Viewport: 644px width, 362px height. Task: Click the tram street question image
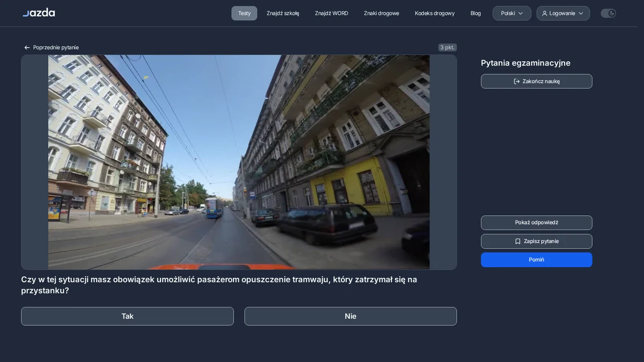pos(239,162)
